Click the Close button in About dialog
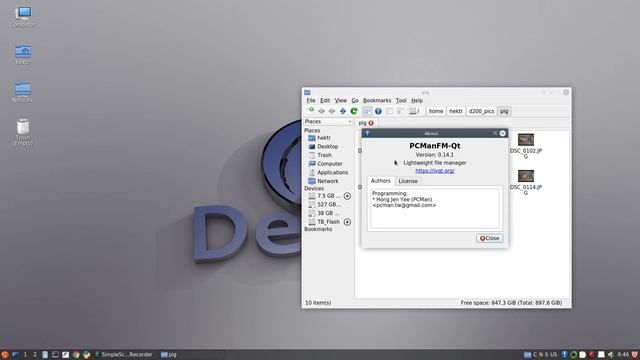 tap(489, 238)
